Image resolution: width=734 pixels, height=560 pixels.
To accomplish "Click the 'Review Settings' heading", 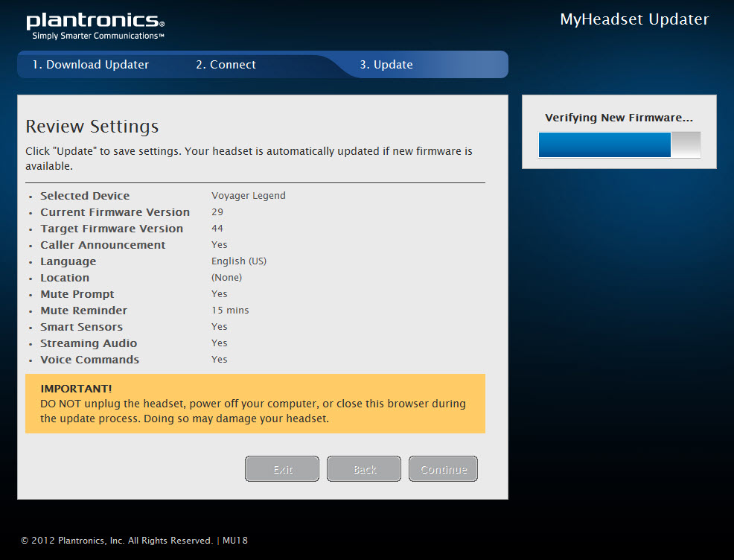I will click(92, 127).
